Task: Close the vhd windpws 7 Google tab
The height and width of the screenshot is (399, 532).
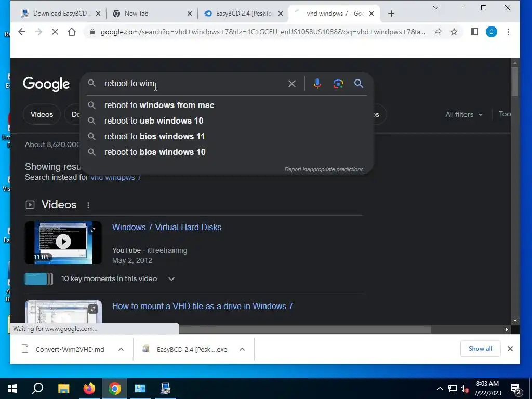Action: 371,14
